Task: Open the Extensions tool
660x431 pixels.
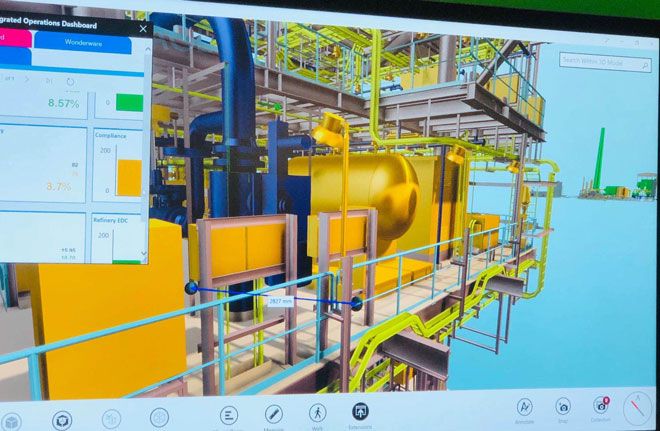Action: 360,411
